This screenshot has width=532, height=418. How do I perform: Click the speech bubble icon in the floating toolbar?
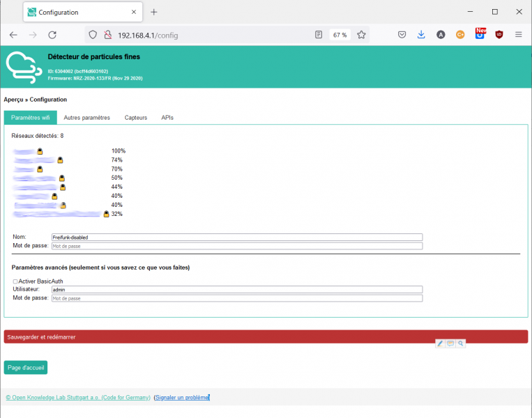(450, 343)
